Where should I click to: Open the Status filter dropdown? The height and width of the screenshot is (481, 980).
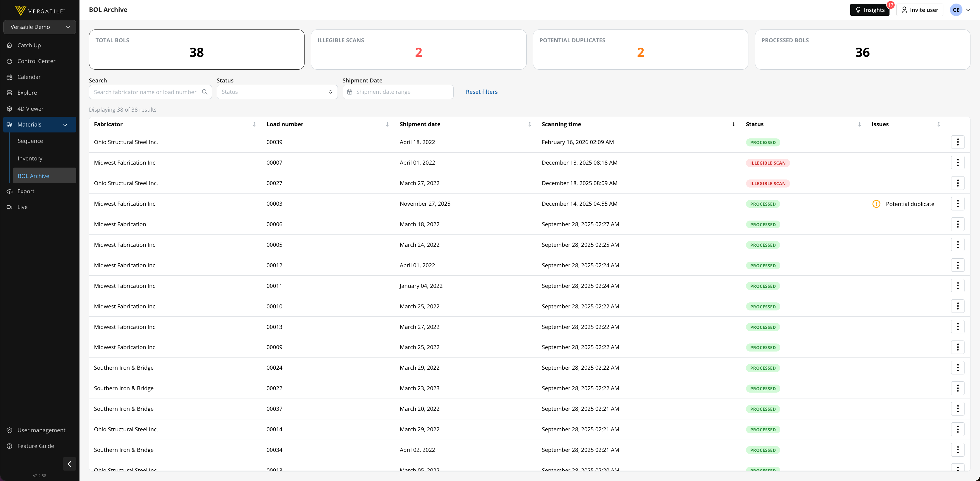277,92
